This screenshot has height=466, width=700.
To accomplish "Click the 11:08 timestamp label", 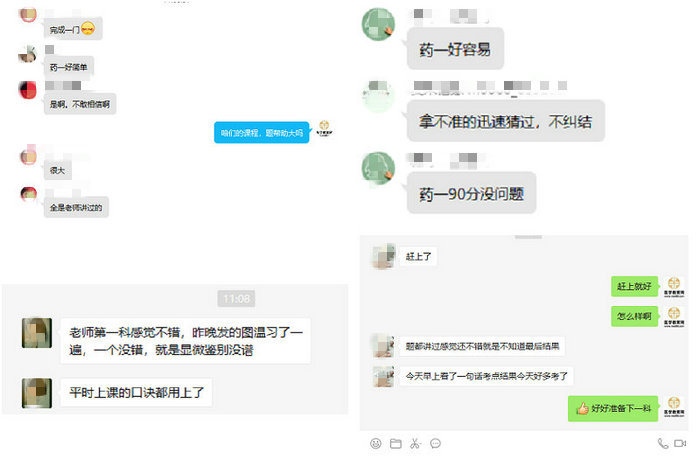I will tap(236, 299).
